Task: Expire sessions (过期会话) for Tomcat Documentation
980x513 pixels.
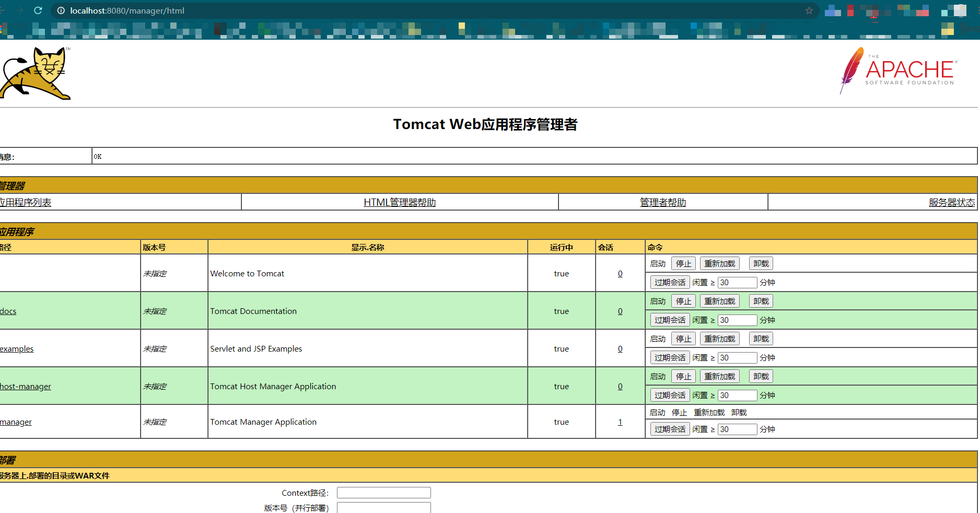Action: click(x=670, y=320)
